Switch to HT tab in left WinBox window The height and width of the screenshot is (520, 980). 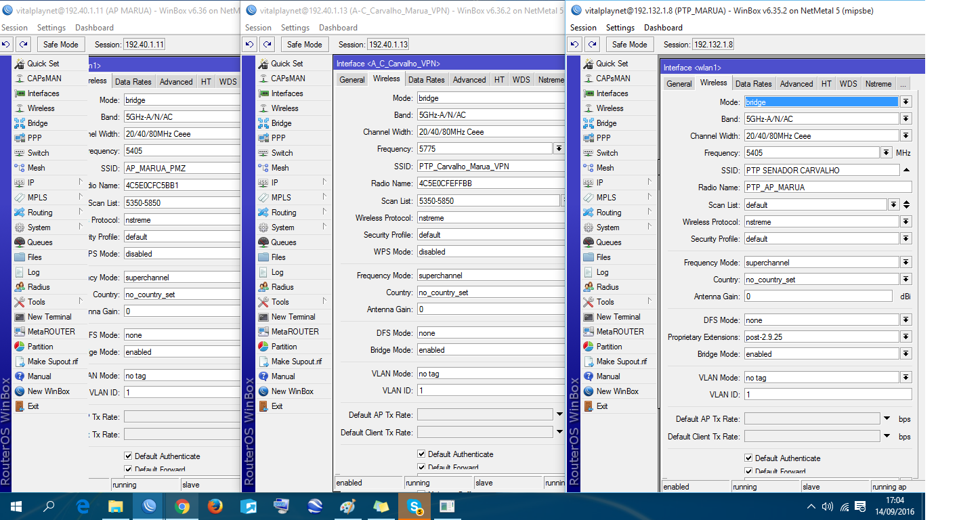tap(206, 82)
